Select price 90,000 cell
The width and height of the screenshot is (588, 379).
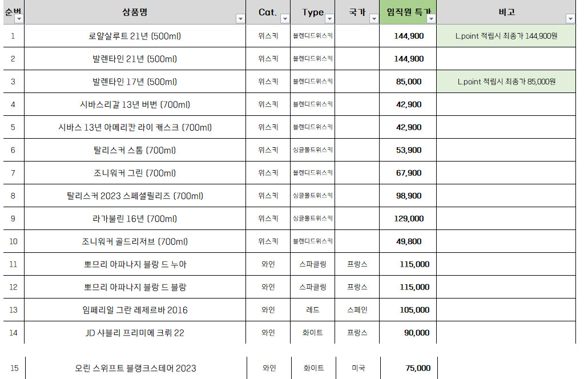(408, 333)
